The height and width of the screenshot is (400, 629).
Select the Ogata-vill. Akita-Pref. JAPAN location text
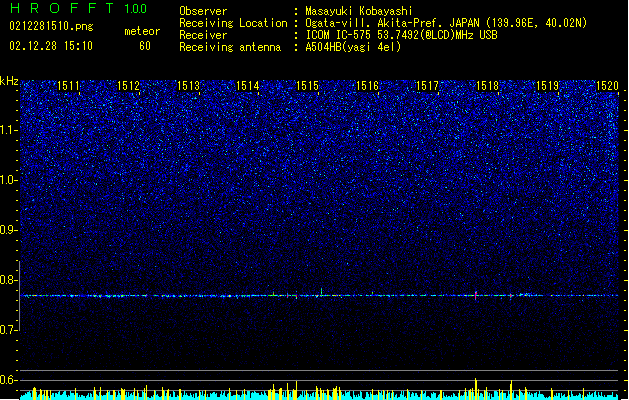pos(446,23)
